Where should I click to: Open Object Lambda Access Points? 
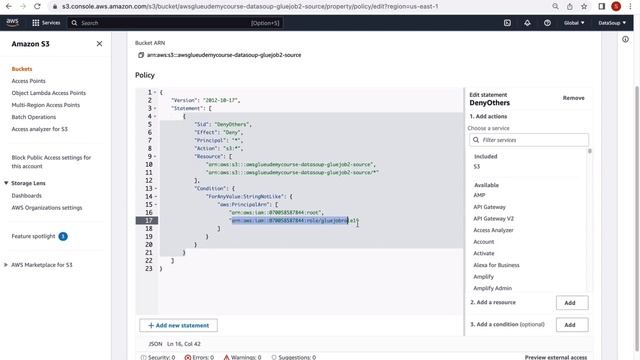point(49,93)
